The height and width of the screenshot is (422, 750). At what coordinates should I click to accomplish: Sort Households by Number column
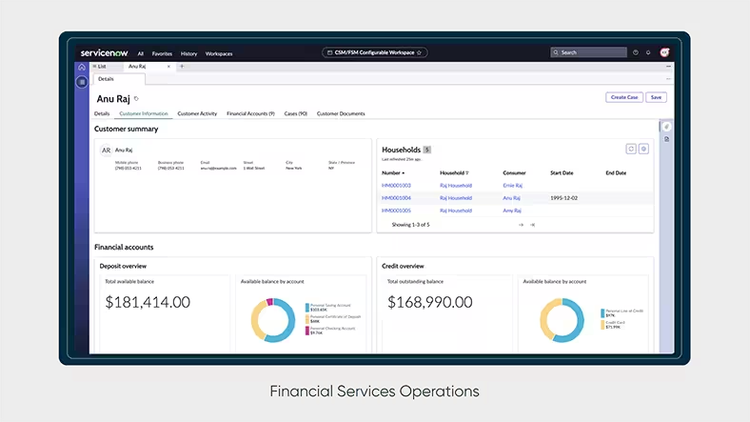pyautogui.click(x=393, y=173)
